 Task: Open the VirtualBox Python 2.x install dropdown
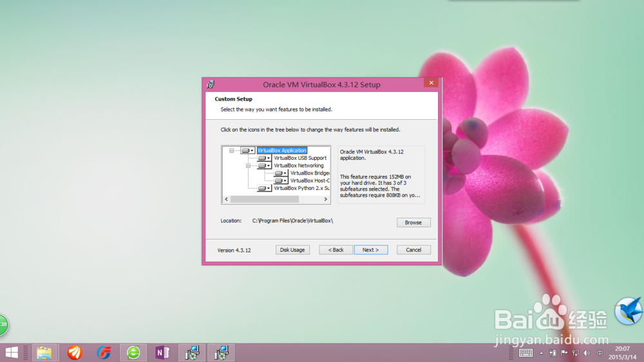[x=263, y=188]
